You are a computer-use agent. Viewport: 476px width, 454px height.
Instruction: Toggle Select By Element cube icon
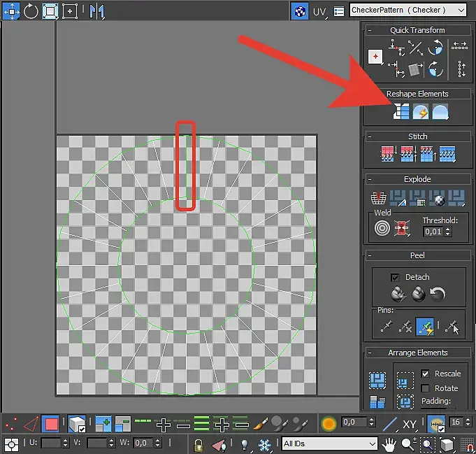76,424
